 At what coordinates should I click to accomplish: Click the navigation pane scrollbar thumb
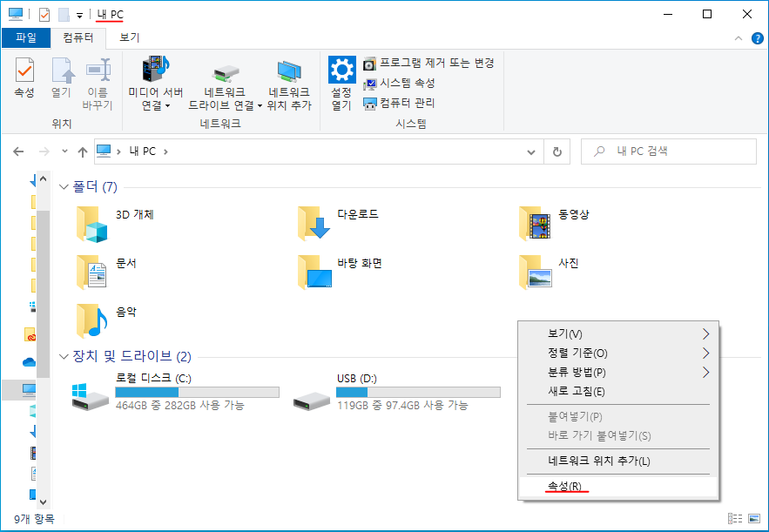(44, 294)
